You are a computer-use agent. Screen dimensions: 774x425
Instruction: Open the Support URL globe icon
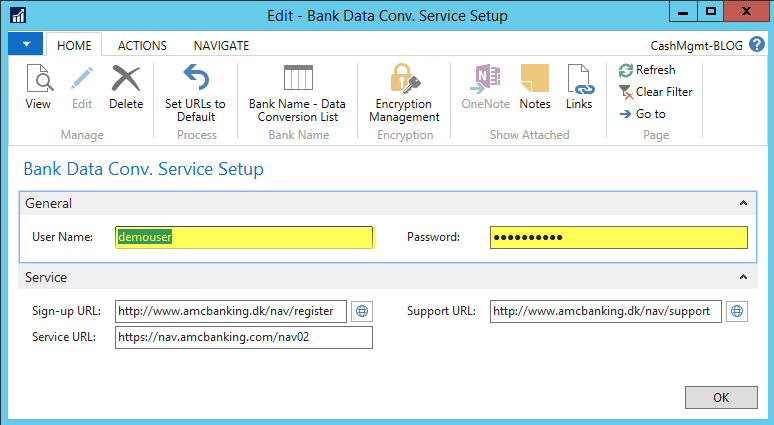[737, 311]
